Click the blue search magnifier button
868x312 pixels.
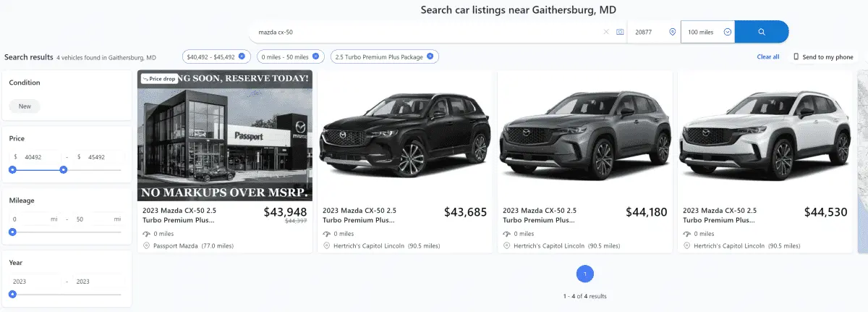click(762, 32)
